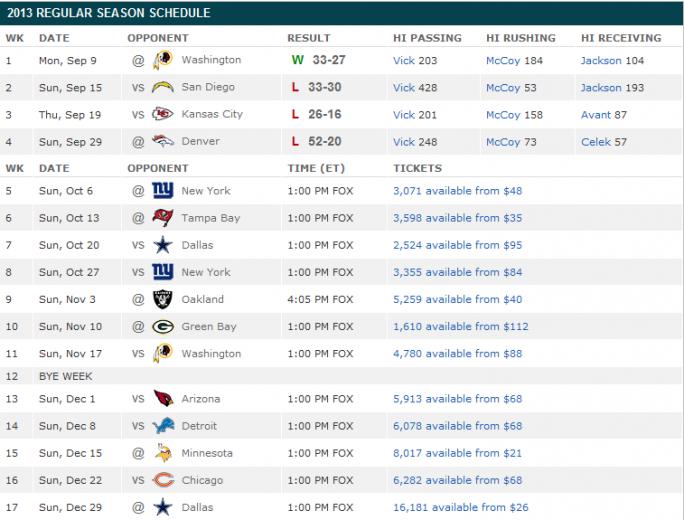684x520 pixels.
Task: Click Arizona Cardinals logo
Action: [x=163, y=398]
